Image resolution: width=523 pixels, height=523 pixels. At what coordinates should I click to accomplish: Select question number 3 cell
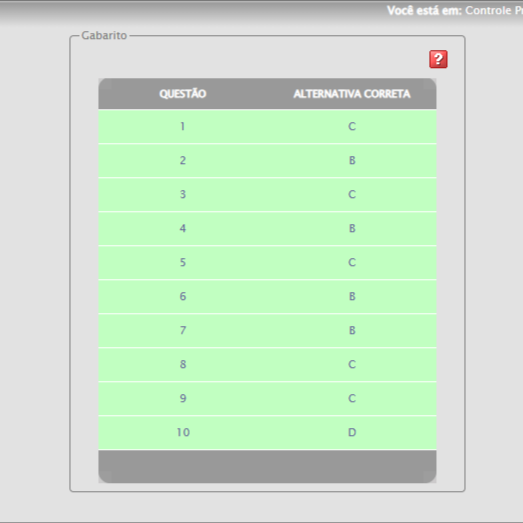(x=183, y=194)
